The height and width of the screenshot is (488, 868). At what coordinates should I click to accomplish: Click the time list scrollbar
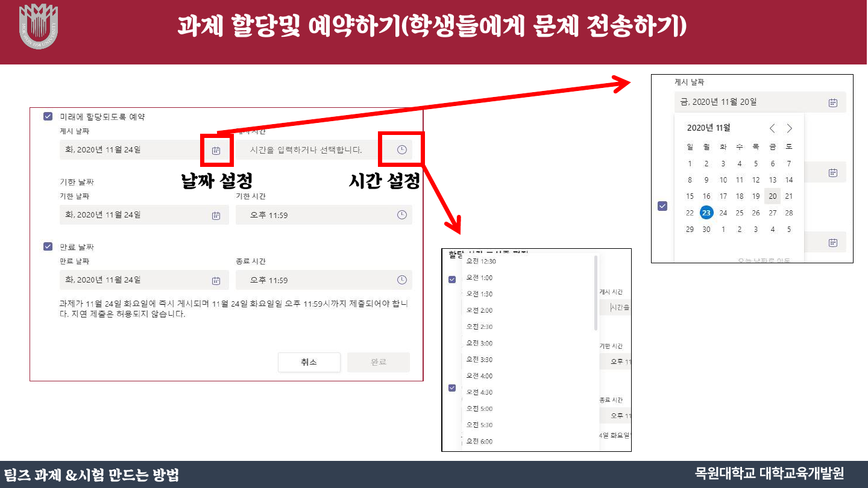tap(596, 293)
